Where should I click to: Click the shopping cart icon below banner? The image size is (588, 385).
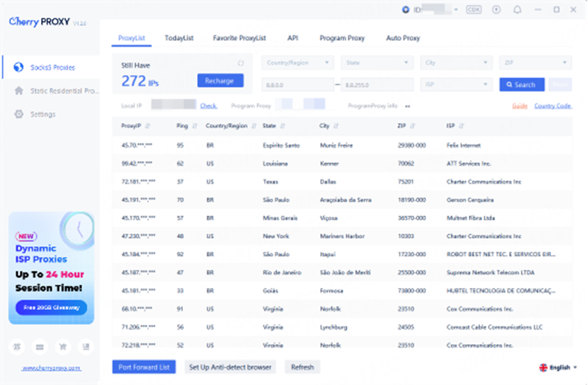click(x=63, y=346)
